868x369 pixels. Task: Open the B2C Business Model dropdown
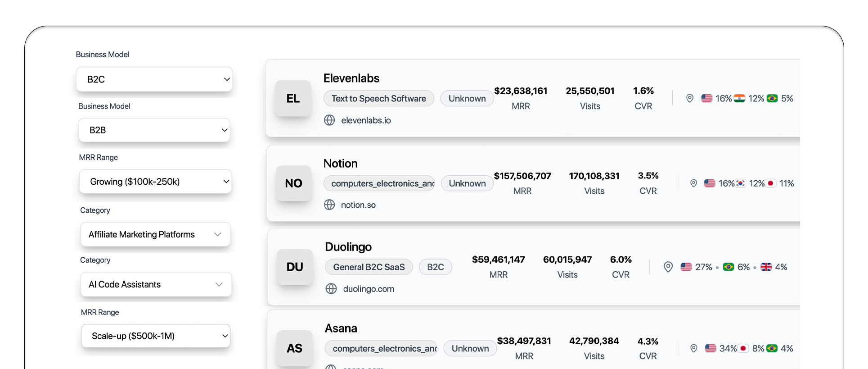point(154,79)
